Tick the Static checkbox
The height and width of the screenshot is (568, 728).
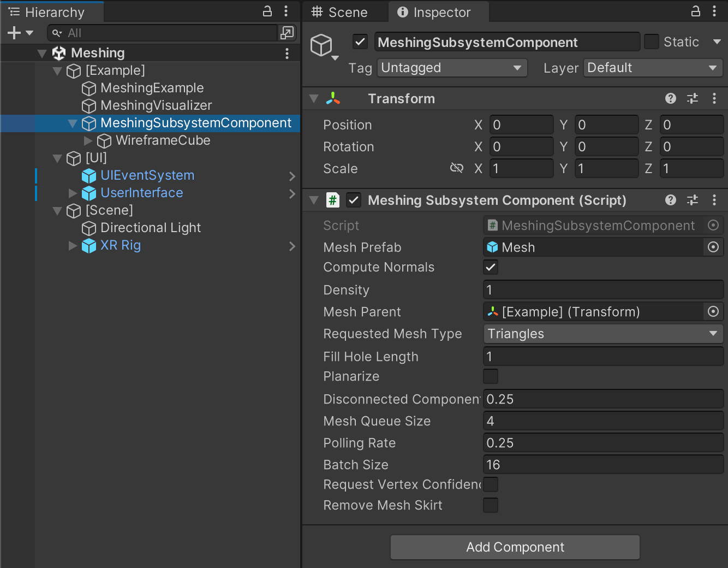(x=652, y=42)
